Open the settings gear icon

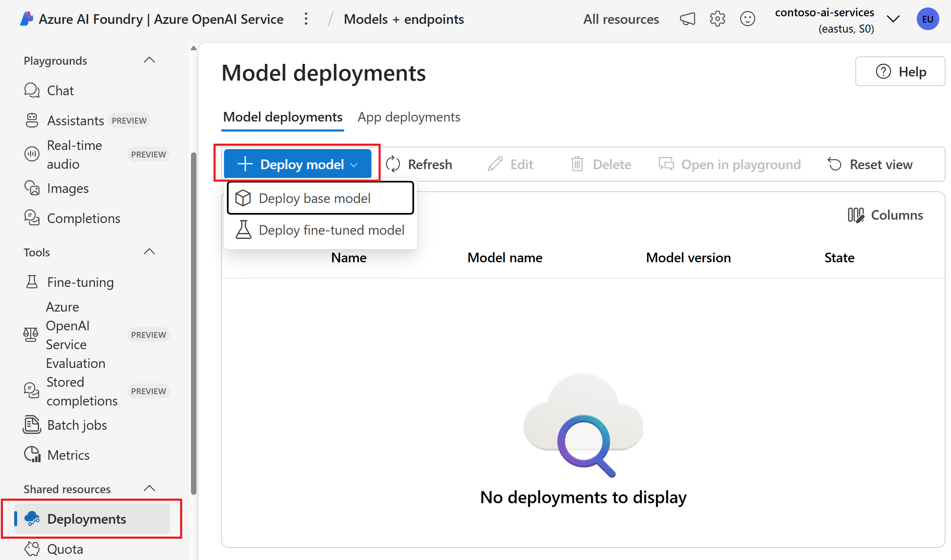(x=717, y=19)
